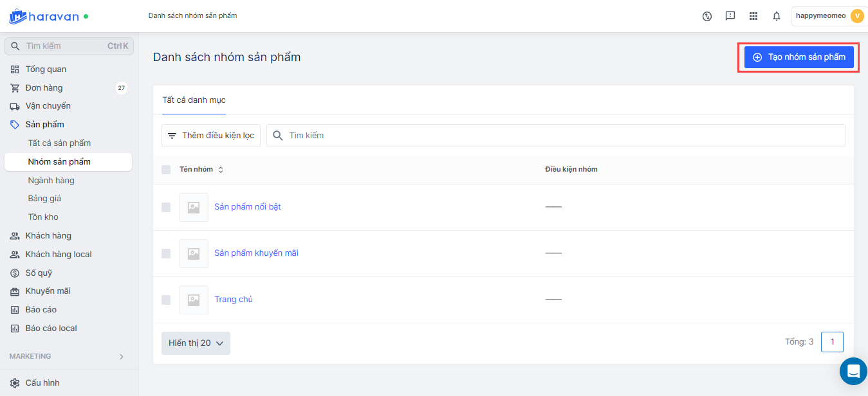
Task: Go to Ngành hàng in sidebar
Action: (51, 180)
